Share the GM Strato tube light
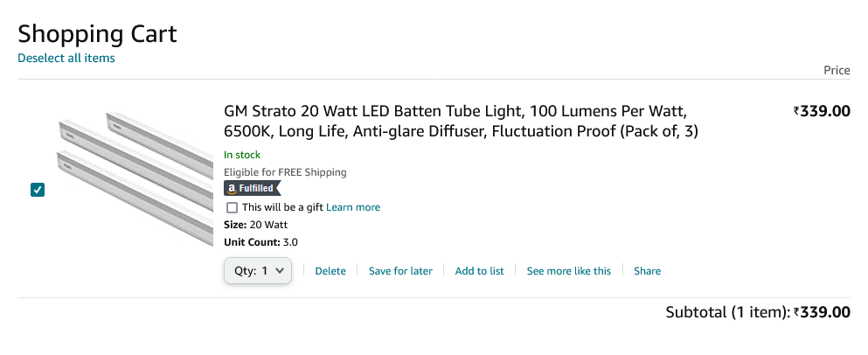 (x=647, y=271)
